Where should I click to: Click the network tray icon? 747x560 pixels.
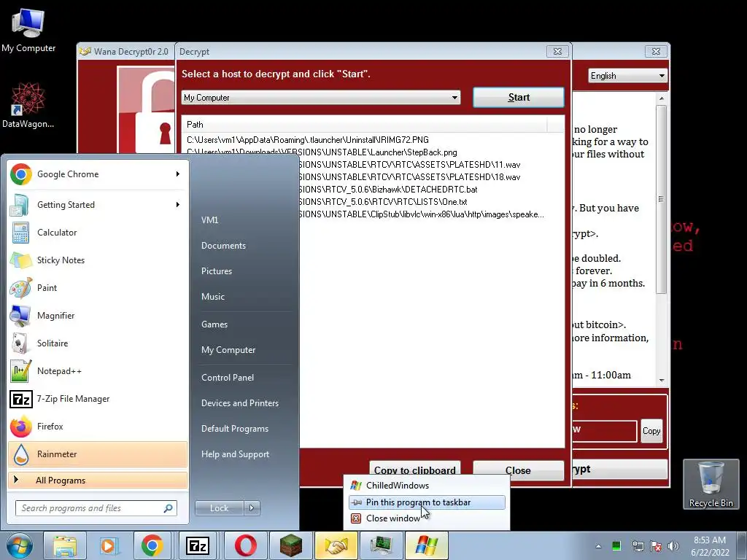pos(638,546)
